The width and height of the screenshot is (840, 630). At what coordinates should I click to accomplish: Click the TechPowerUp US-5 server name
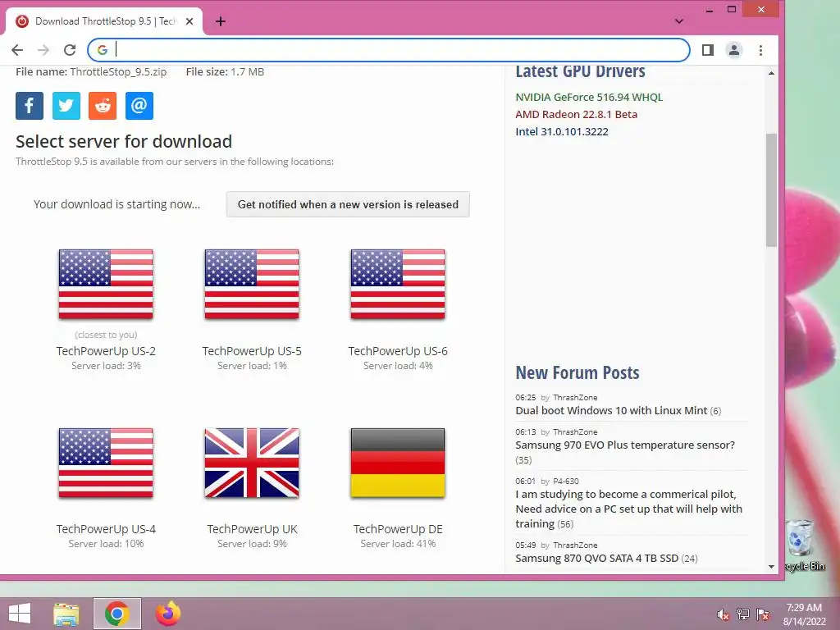(252, 351)
